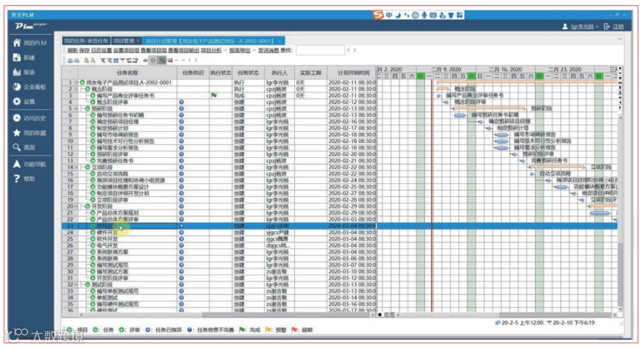Click the Sogou input method S icon

pyautogui.click(x=378, y=15)
